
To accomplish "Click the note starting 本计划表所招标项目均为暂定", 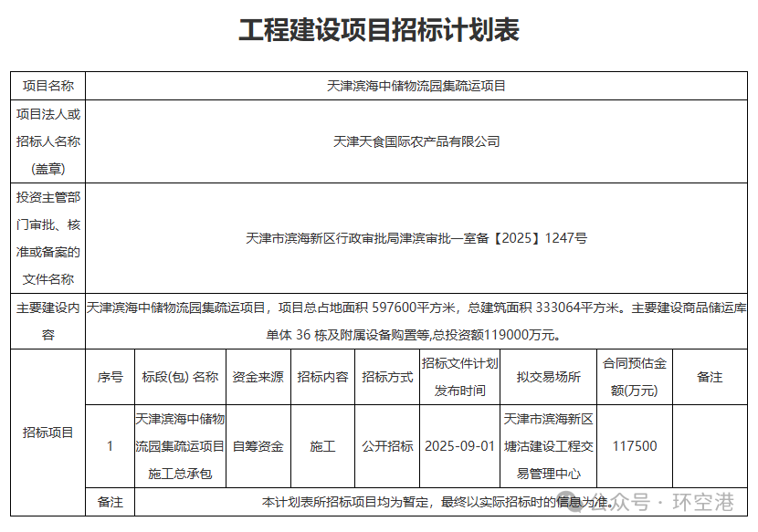I will pos(439,502).
